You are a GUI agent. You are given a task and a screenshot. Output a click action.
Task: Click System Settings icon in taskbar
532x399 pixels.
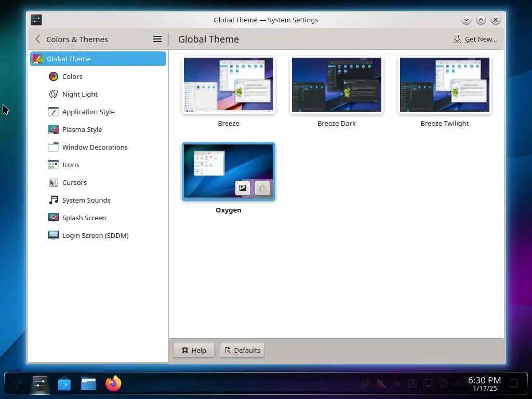click(x=39, y=384)
